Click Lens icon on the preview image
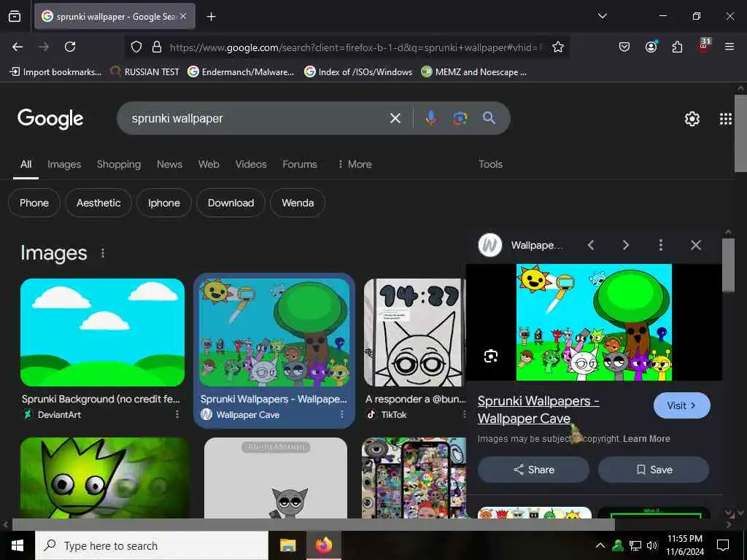 491,356
